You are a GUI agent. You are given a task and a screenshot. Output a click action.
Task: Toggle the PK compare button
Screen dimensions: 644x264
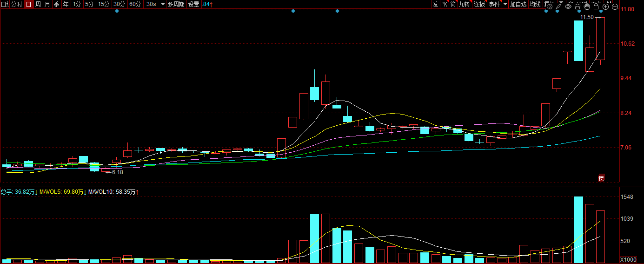[444, 4]
